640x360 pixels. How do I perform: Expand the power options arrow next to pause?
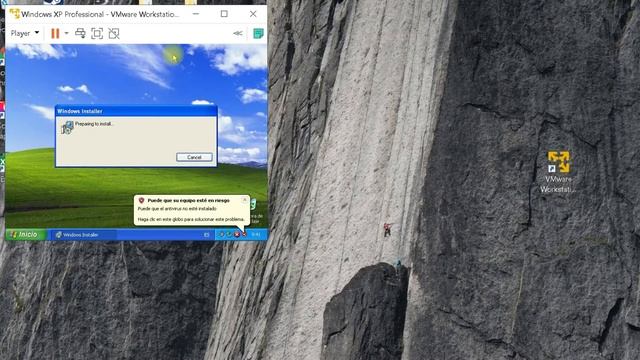point(66,33)
